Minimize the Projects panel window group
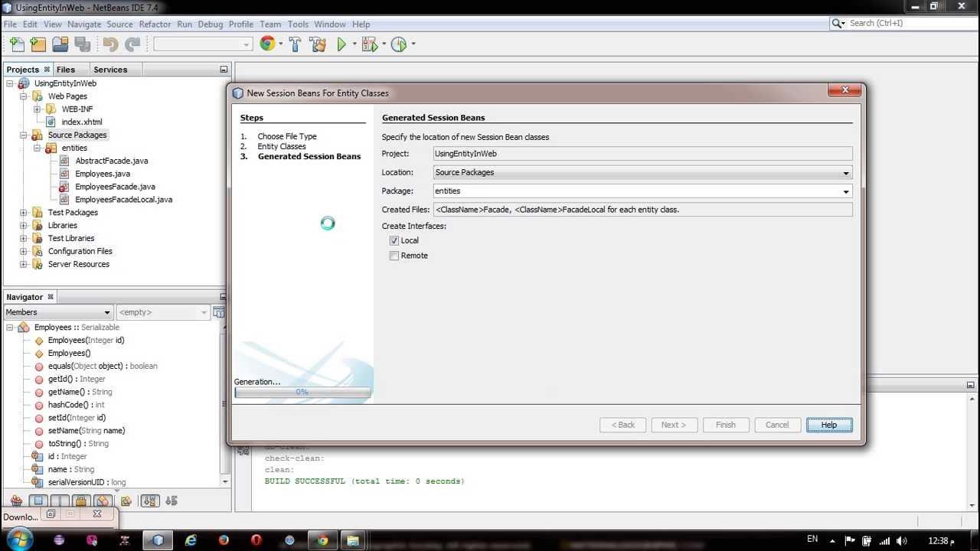 click(x=224, y=70)
